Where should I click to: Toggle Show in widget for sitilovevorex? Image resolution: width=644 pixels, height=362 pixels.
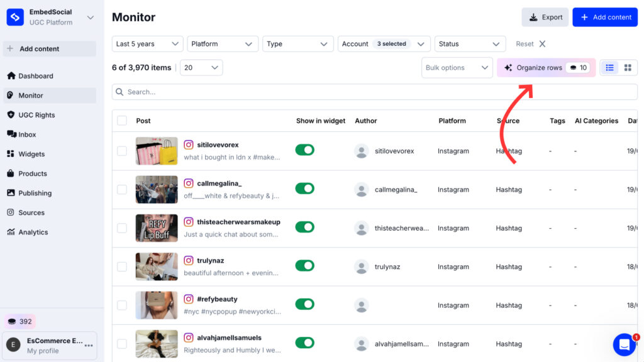pyautogui.click(x=305, y=150)
